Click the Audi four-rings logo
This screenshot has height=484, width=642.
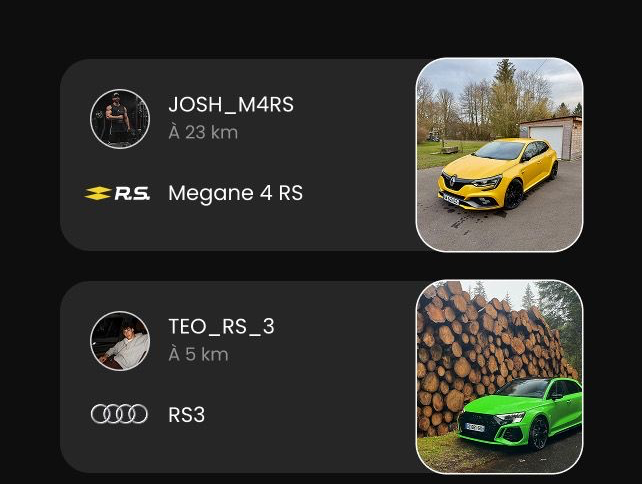click(x=119, y=414)
